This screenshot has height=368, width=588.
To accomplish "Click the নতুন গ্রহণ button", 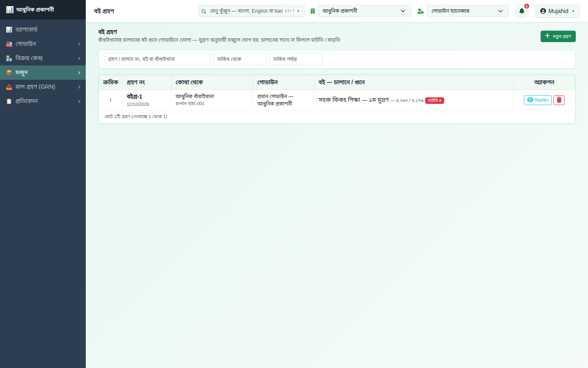I will coord(558,36).
